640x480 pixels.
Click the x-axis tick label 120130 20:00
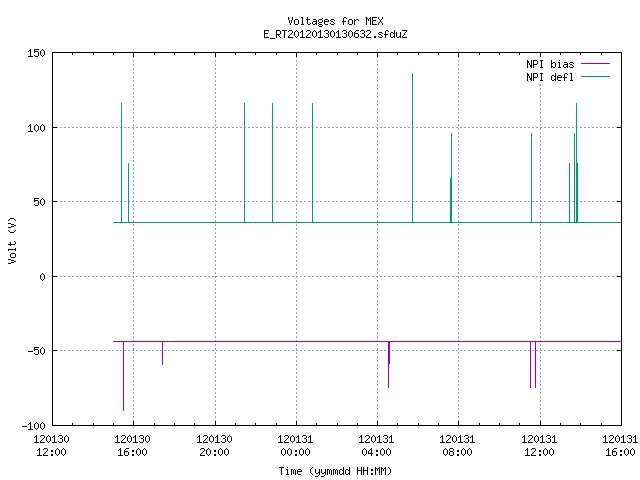(214, 446)
